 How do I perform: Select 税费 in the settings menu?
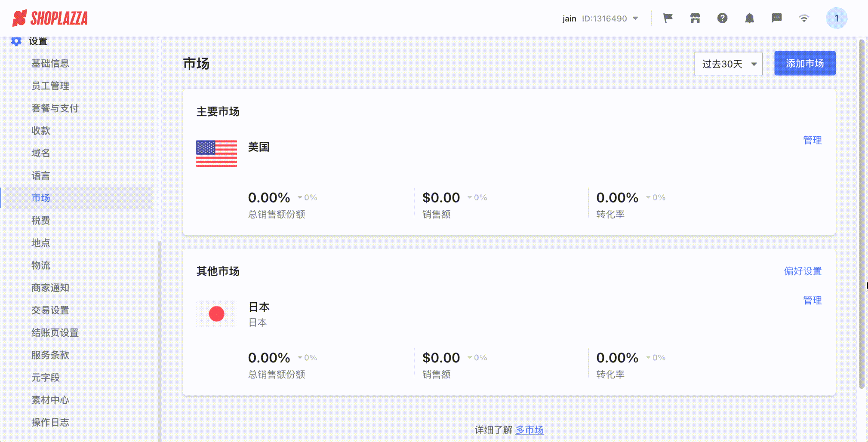tap(40, 221)
